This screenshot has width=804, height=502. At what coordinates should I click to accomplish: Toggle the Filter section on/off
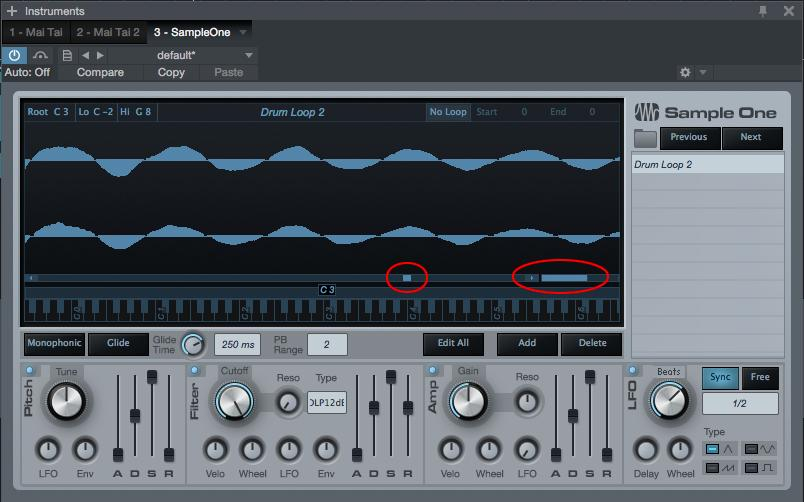click(195, 371)
